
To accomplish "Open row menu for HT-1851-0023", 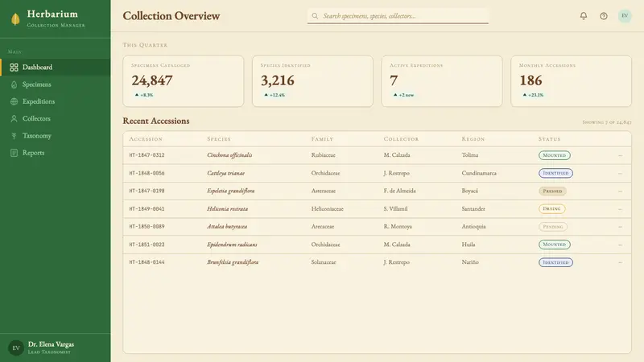I will click(x=620, y=245).
